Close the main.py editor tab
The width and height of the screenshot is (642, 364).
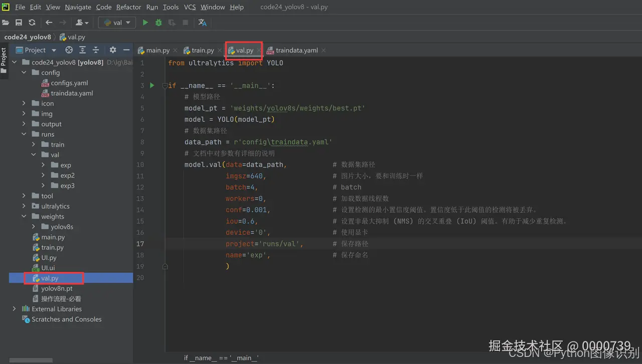click(175, 50)
